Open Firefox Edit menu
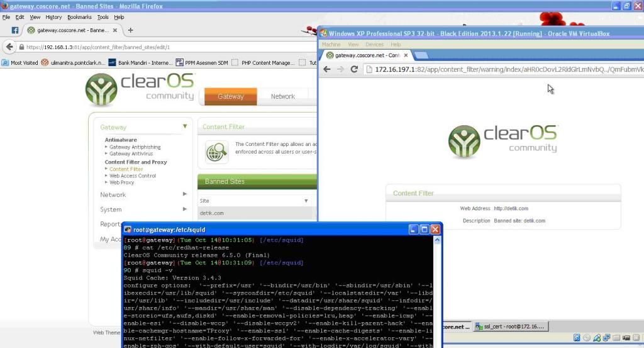 [x=19, y=17]
